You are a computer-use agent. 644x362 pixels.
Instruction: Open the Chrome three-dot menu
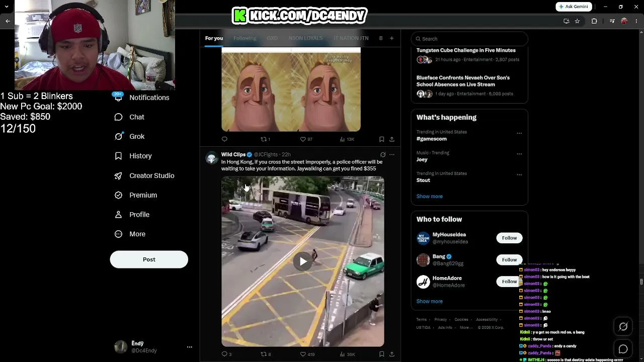636,21
